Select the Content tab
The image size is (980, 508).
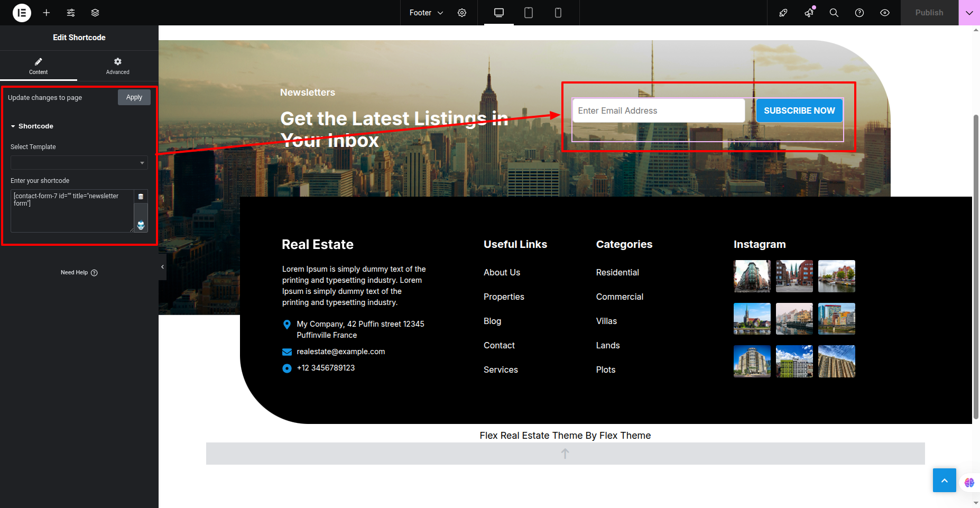click(x=38, y=66)
